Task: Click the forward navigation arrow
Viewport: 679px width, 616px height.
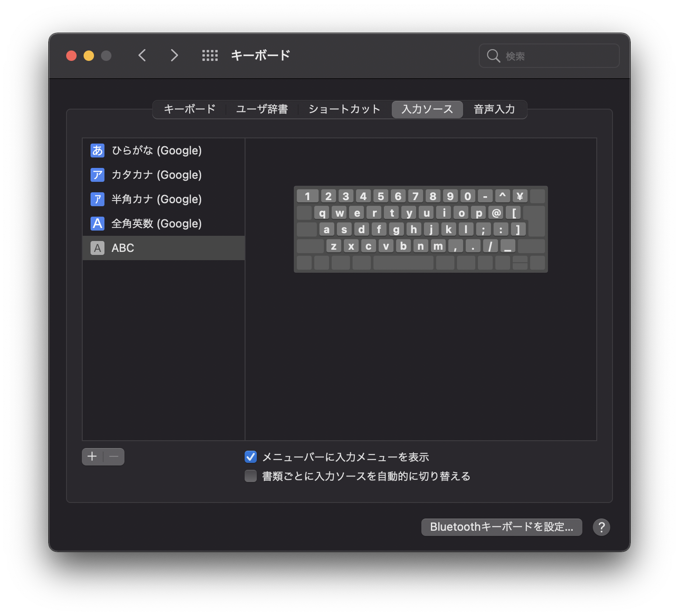Action: [x=174, y=55]
